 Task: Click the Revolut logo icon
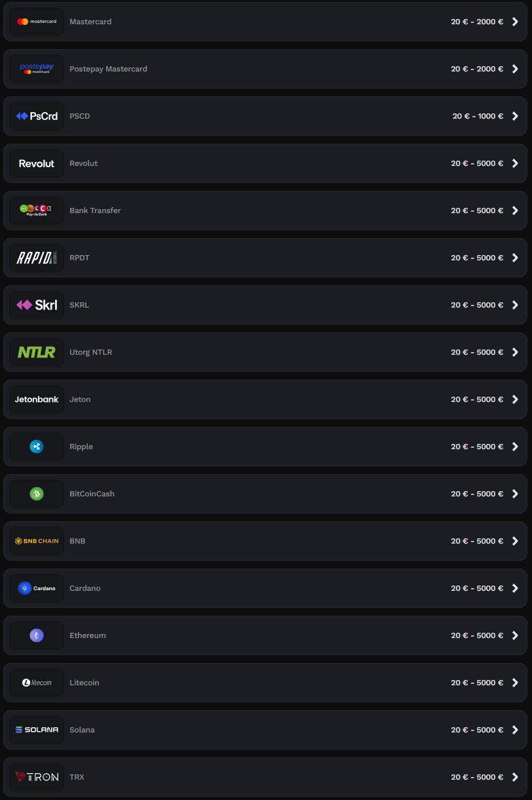click(x=37, y=163)
